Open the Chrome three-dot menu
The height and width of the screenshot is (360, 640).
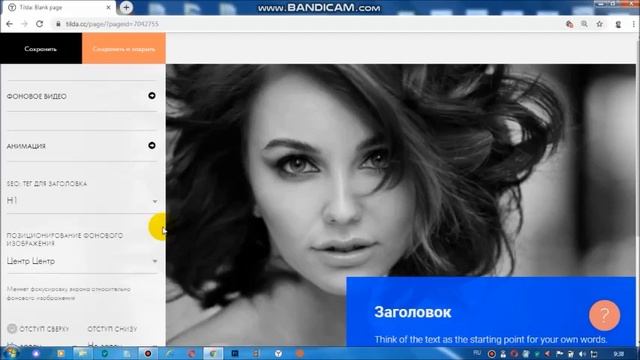[x=633, y=24]
